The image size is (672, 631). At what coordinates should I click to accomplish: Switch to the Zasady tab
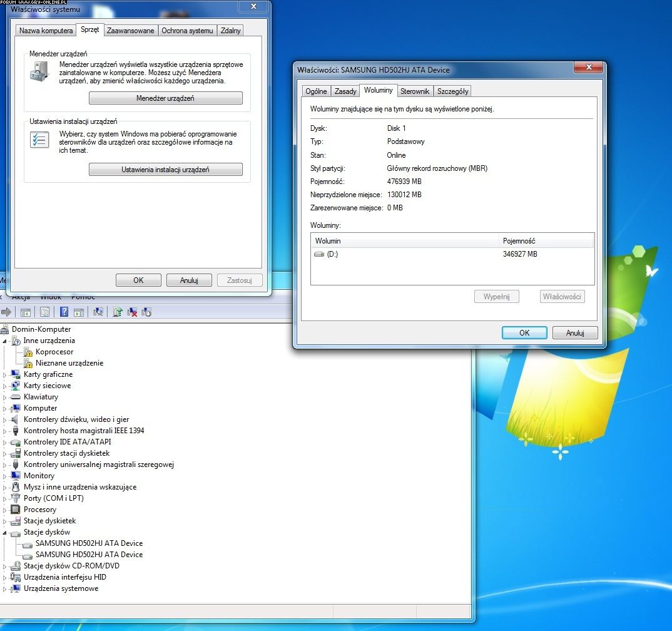point(345,91)
